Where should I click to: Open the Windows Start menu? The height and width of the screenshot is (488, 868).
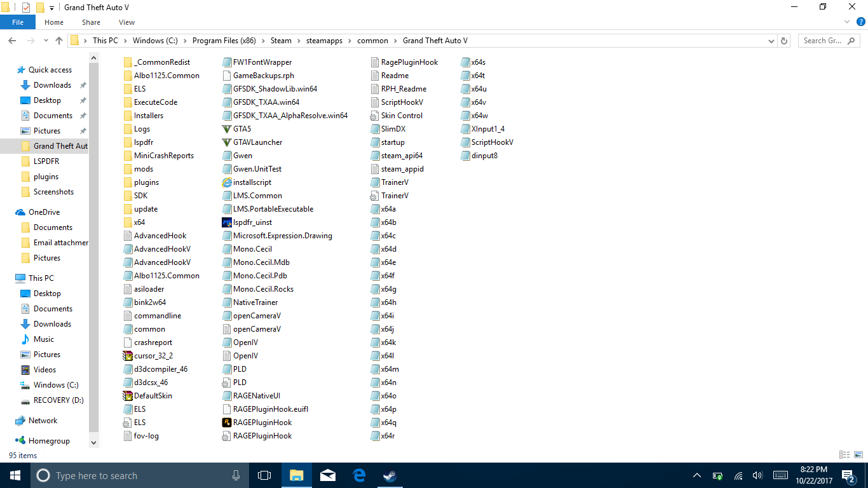pyautogui.click(x=15, y=475)
